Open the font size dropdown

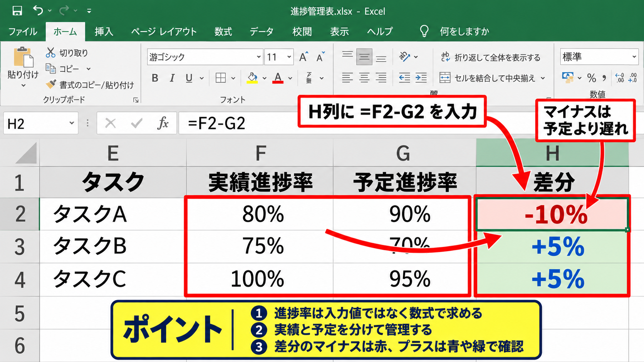tap(289, 57)
